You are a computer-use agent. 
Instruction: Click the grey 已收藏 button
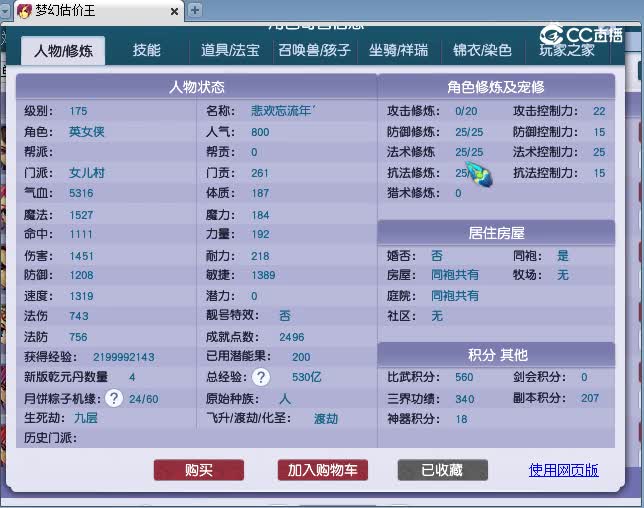pyautogui.click(x=443, y=470)
